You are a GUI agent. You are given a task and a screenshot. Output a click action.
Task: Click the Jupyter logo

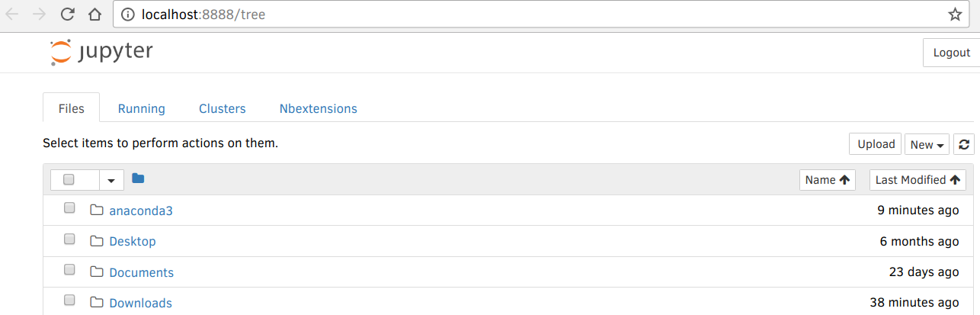click(101, 52)
